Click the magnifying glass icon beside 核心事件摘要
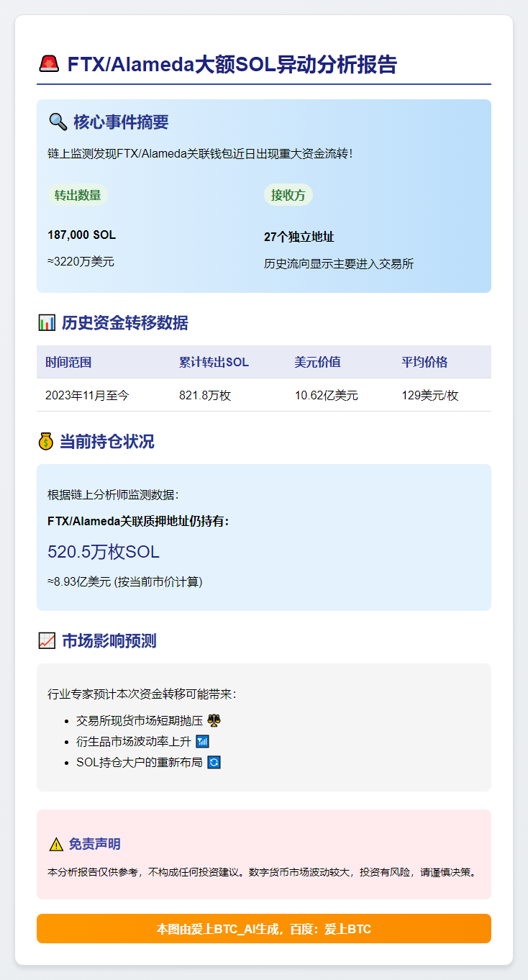The height and width of the screenshot is (980, 528). coord(58,122)
